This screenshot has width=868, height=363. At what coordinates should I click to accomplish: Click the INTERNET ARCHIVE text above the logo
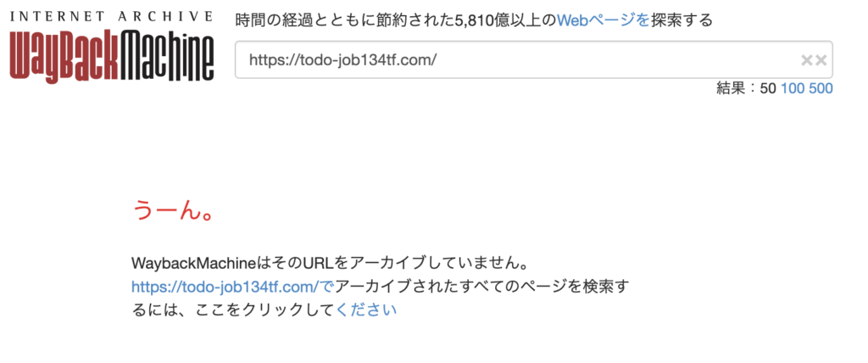111,15
